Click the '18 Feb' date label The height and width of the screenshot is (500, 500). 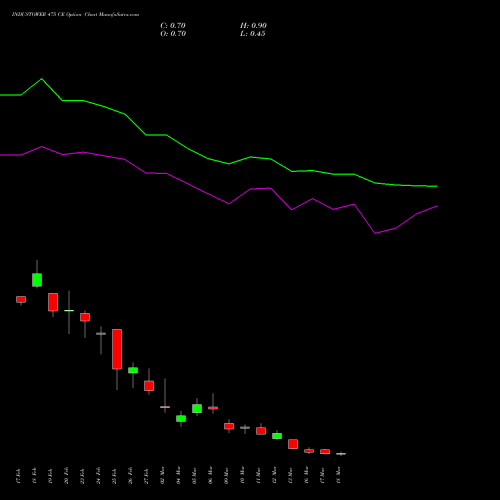click(x=34, y=476)
